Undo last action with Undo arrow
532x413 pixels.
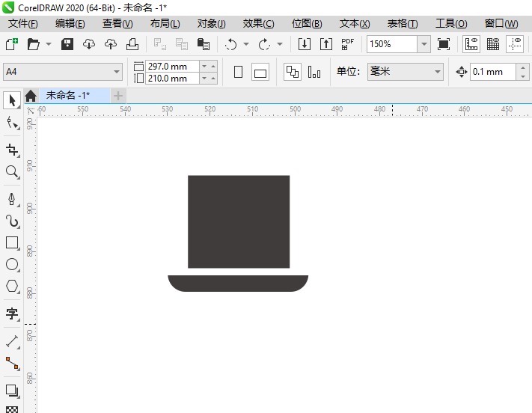231,44
